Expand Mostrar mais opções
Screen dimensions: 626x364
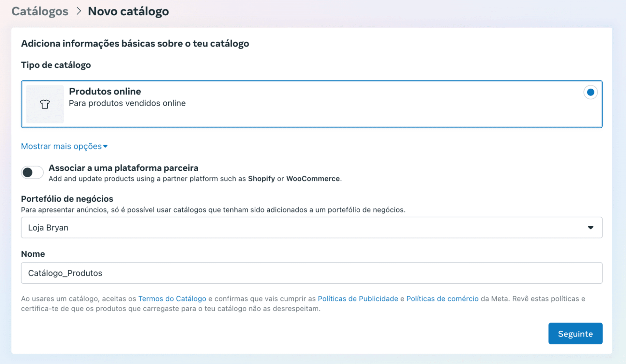click(x=61, y=146)
